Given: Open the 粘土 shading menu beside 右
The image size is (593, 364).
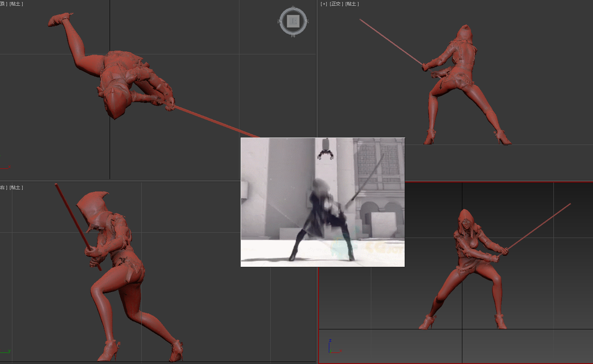Looking at the screenshot, I should 16,188.
